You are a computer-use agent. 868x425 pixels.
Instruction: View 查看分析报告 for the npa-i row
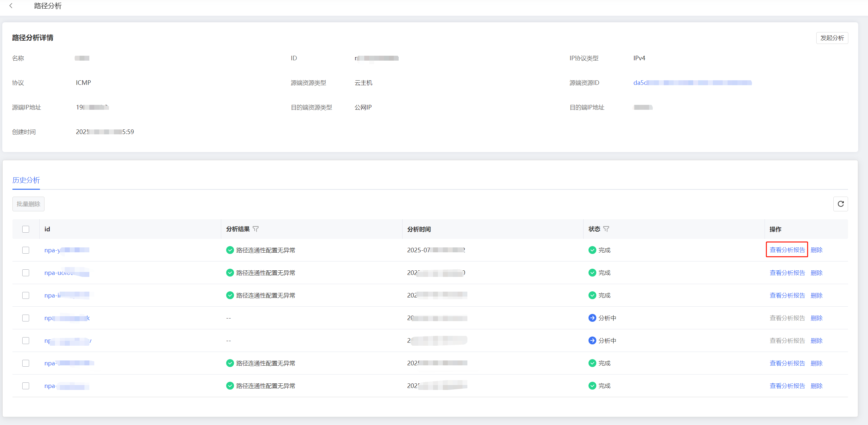[787, 295]
